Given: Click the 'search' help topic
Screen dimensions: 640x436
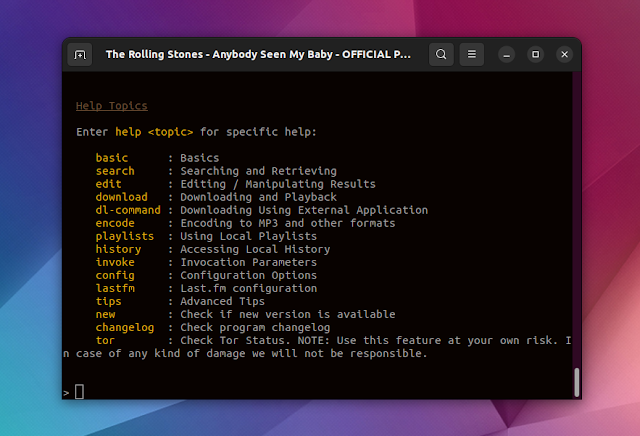Looking at the screenshot, I should click(115, 171).
